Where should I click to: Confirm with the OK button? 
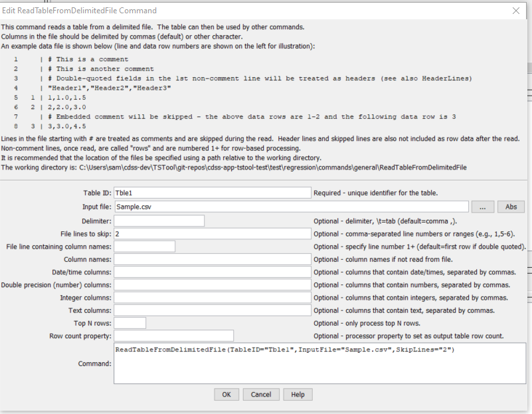tap(226, 394)
